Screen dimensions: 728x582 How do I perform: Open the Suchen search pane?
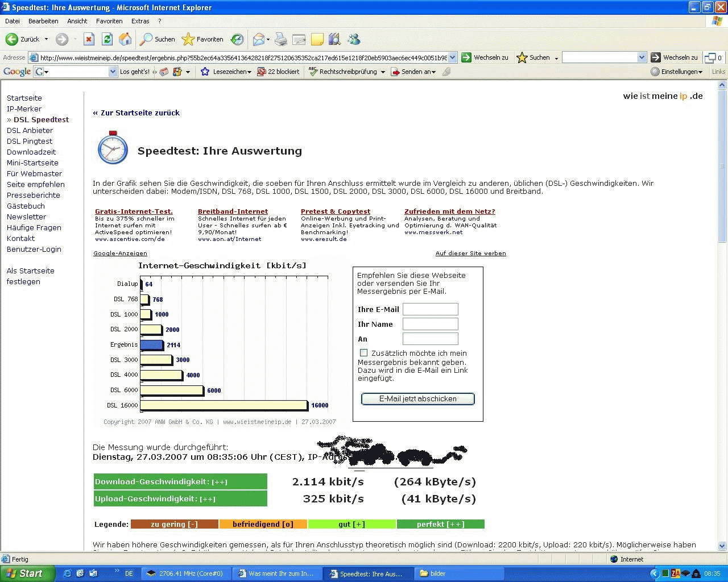[158, 39]
